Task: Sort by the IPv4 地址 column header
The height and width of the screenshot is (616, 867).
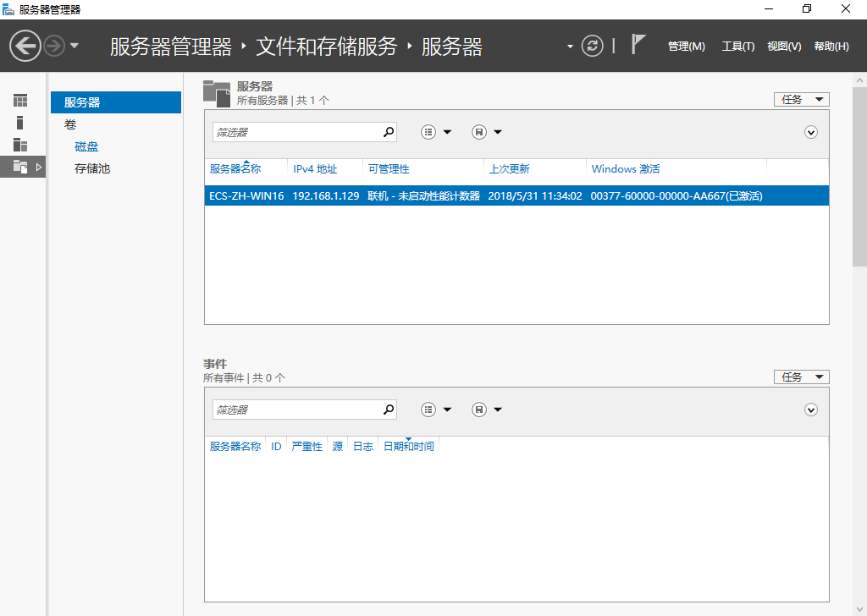Action: click(315, 169)
